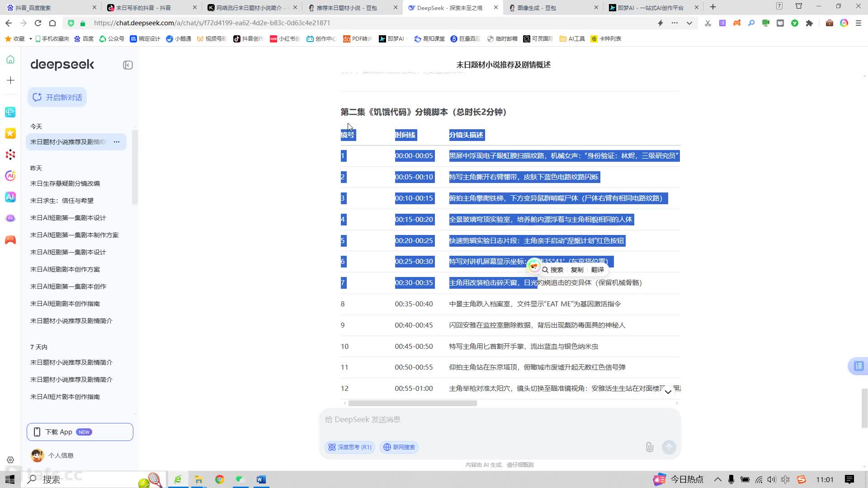
Task: Click the send message arrow button
Action: click(669, 447)
